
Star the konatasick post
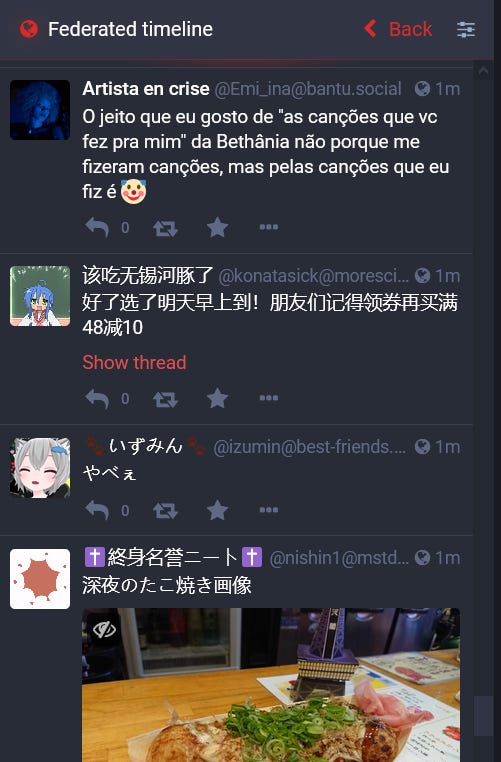tap(217, 398)
